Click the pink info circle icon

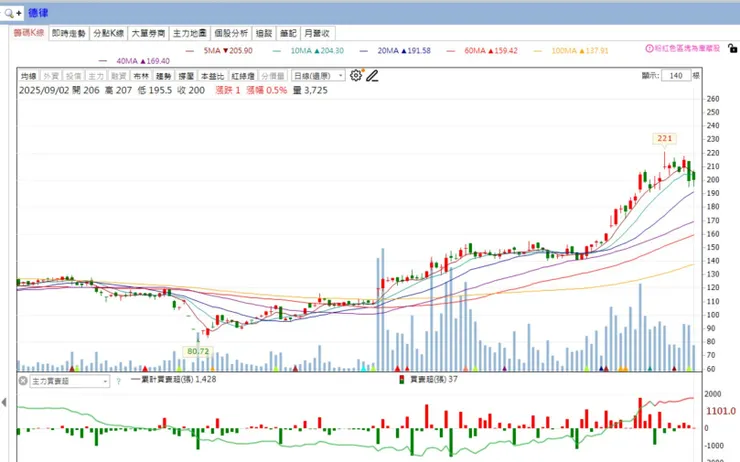[x=649, y=48]
